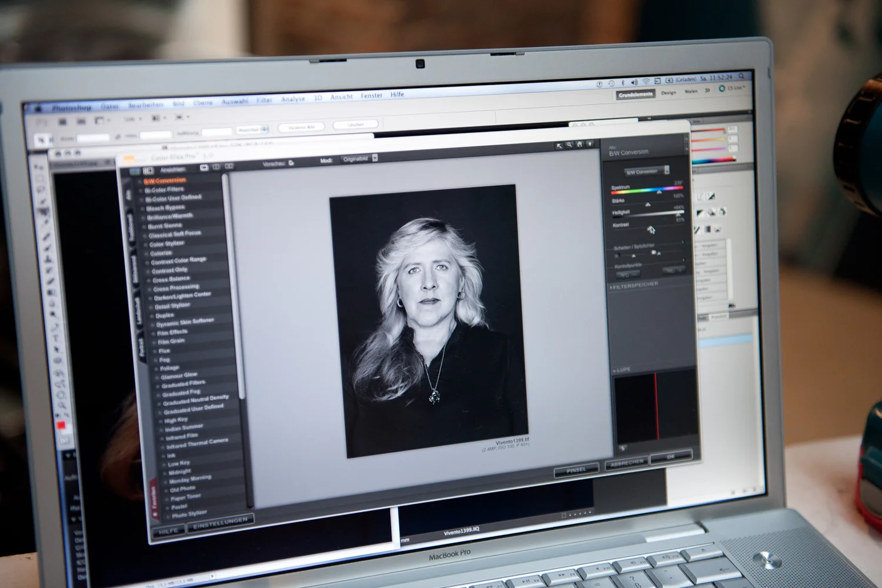Click the CS Live icon
Image resolution: width=882 pixels, height=588 pixels.
click(x=722, y=89)
